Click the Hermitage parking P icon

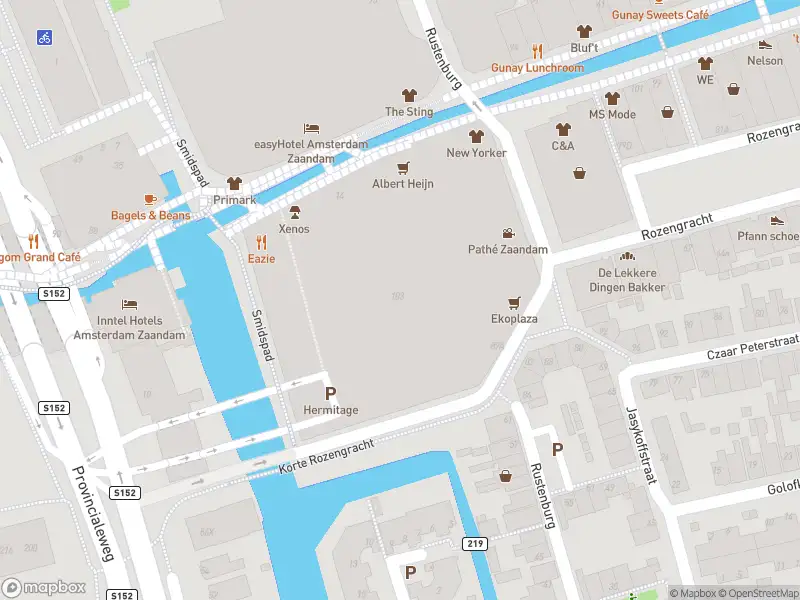coord(331,393)
